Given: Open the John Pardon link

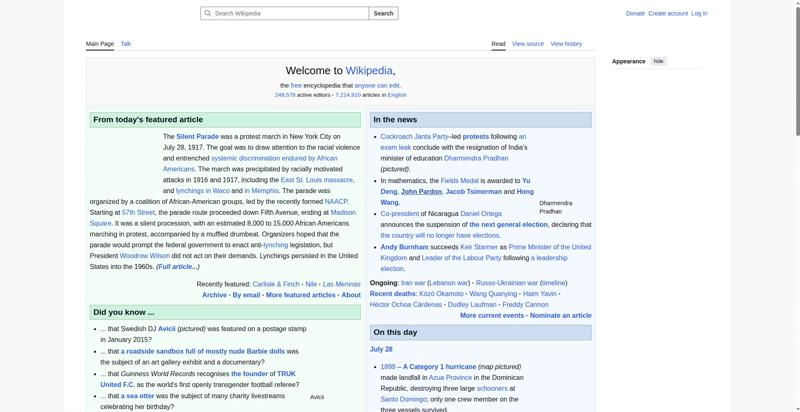Looking at the screenshot, I should (421, 192).
